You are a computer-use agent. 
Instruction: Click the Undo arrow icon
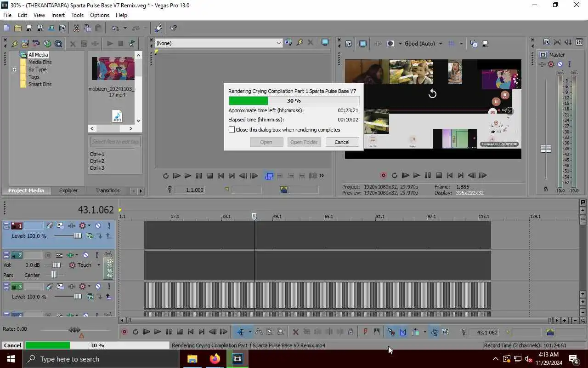115,28
